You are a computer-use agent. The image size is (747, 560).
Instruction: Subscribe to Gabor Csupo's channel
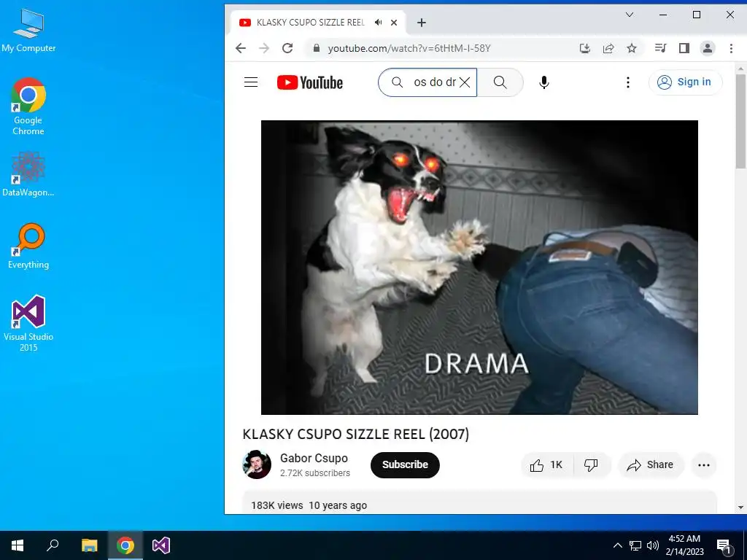(405, 464)
